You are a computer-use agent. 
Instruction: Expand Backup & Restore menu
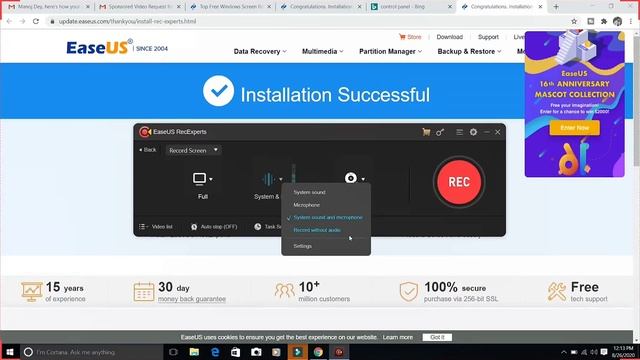pos(469,51)
